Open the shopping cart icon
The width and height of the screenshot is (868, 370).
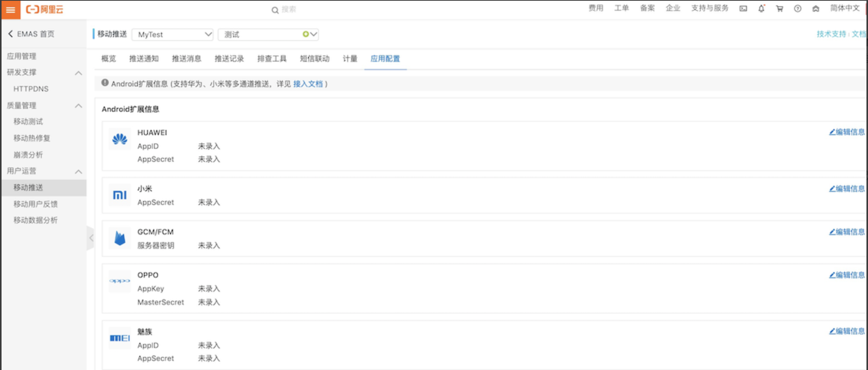click(779, 8)
